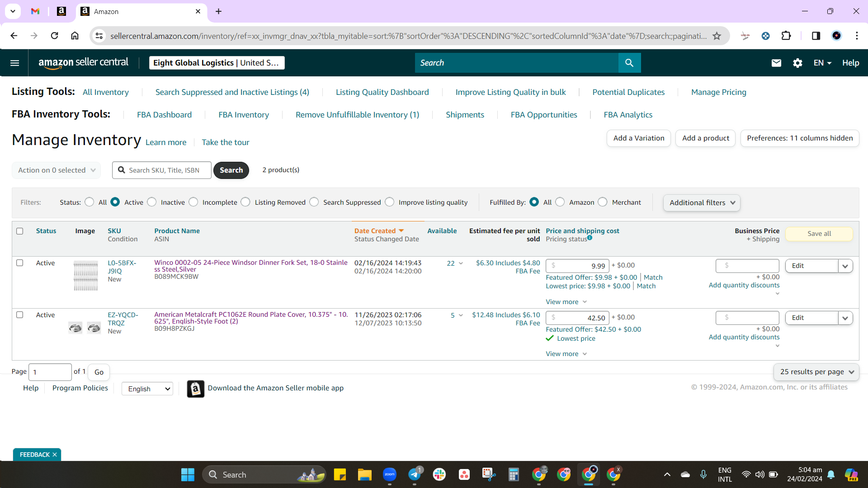The width and height of the screenshot is (868, 488).
Task: Open the browser home page
Action: [75, 36]
